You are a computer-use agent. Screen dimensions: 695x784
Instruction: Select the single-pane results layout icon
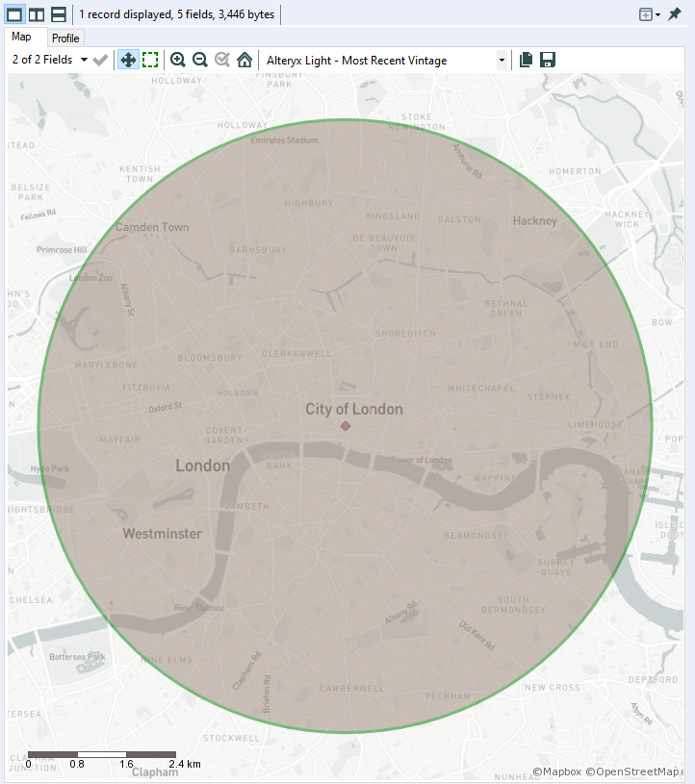pos(14,14)
